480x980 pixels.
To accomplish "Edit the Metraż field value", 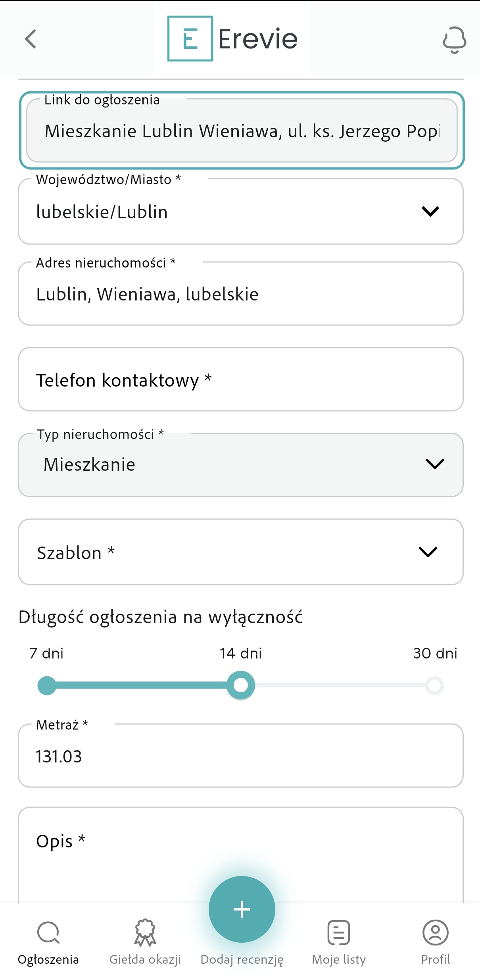I will point(241,755).
